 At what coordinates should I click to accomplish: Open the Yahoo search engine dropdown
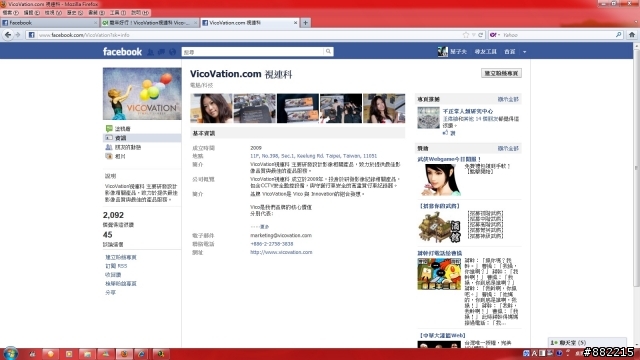click(495, 35)
